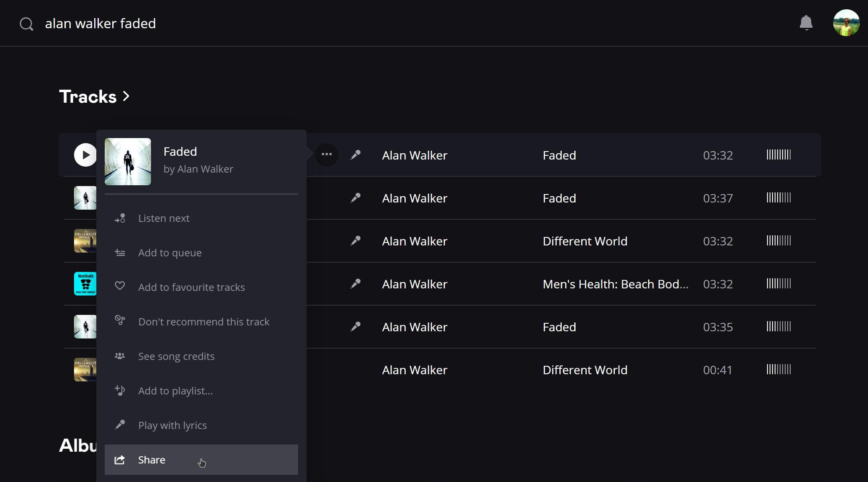Choose Add to playlist... entry
This screenshot has height=482, width=868.
tap(201, 391)
